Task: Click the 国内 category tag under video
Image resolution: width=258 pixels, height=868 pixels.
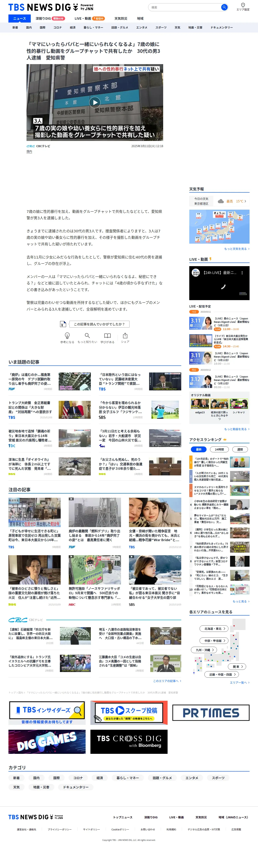Action: (x=29, y=152)
